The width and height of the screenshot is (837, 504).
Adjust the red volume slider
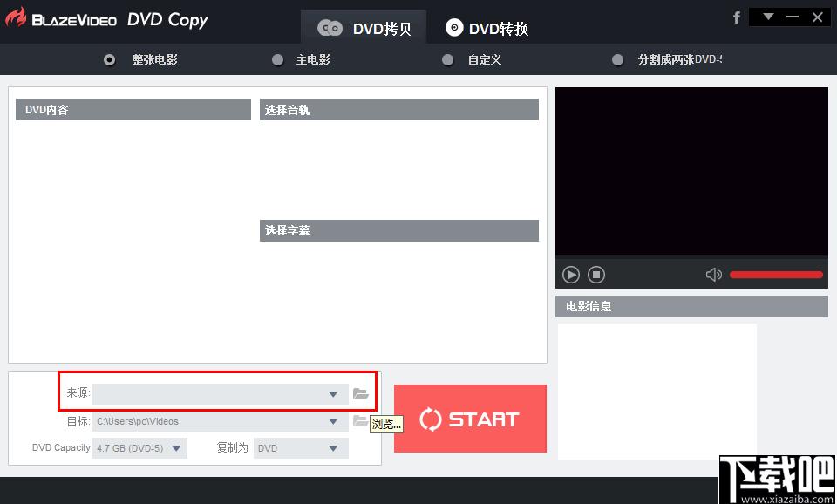click(x=776, y=275)
